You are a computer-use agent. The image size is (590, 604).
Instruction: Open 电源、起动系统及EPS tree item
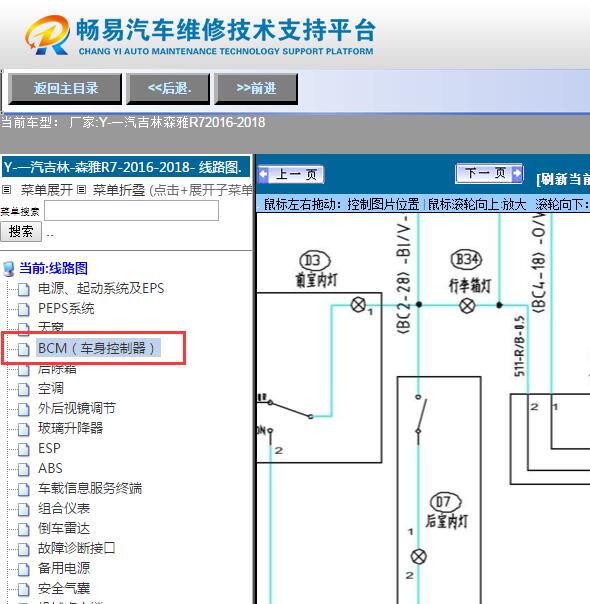tap(101, 288)
